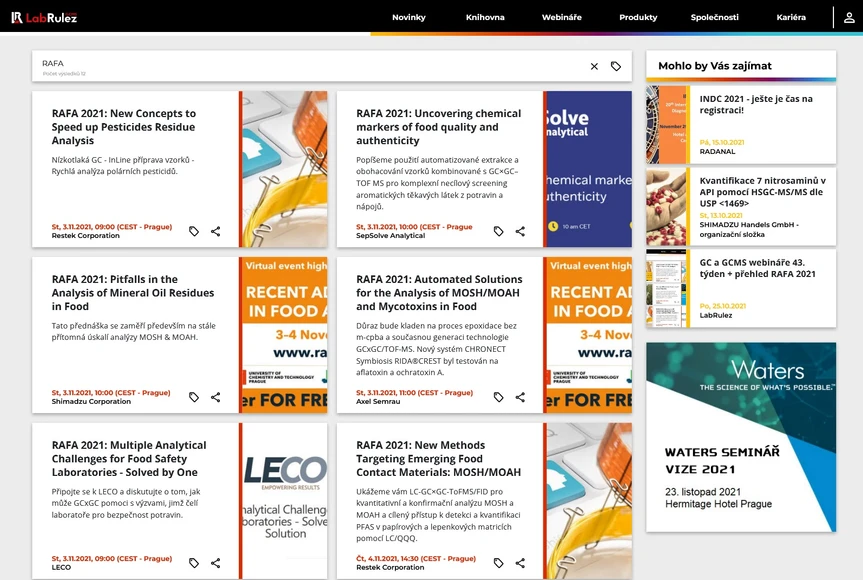This screenshot has width=863, height=580.
Task: Click tag icon on Axel Semrau card
Action: pos(498,397)
